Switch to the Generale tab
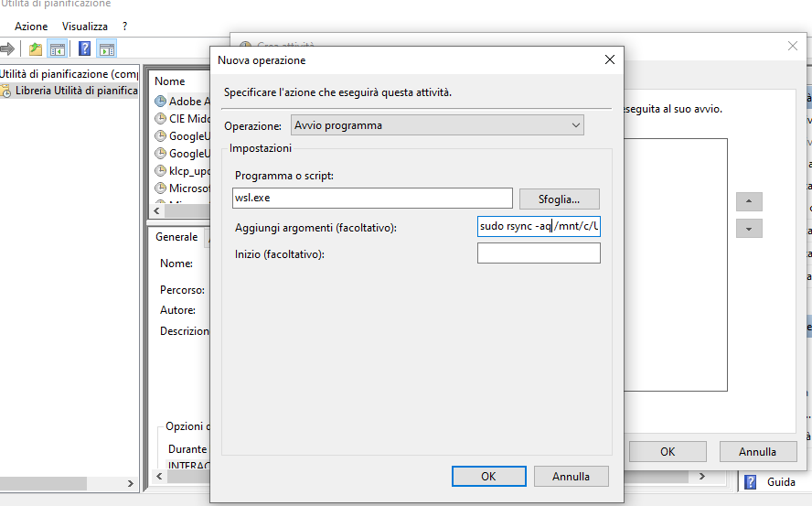812x506 pixels. [176, 237]
